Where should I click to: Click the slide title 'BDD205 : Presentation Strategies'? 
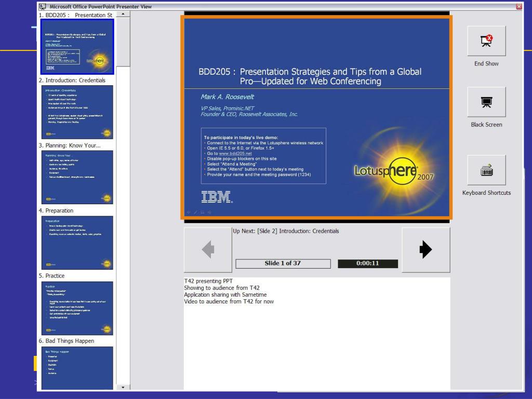coord(310,76)
